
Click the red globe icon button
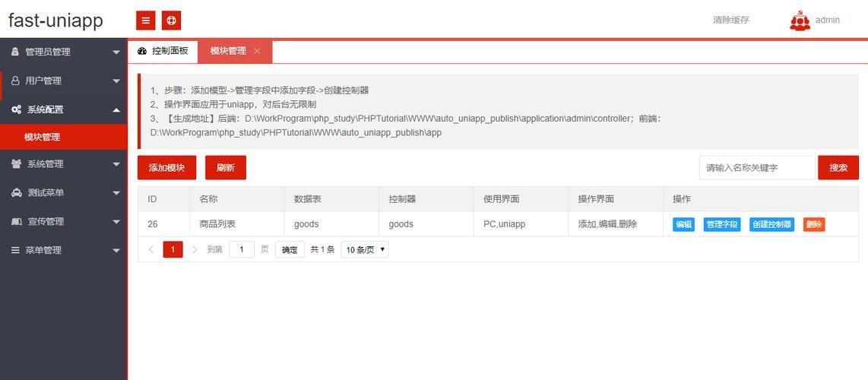[x=172, y=21]
